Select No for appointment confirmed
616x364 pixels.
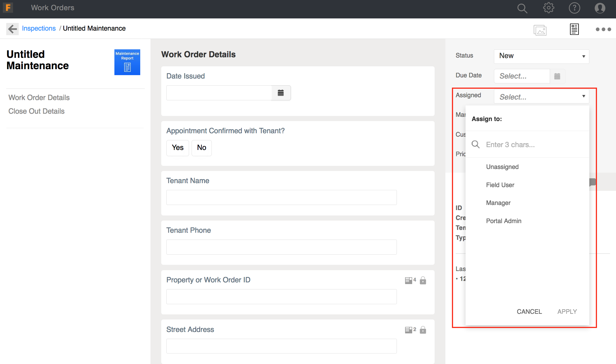coord(202,148)
